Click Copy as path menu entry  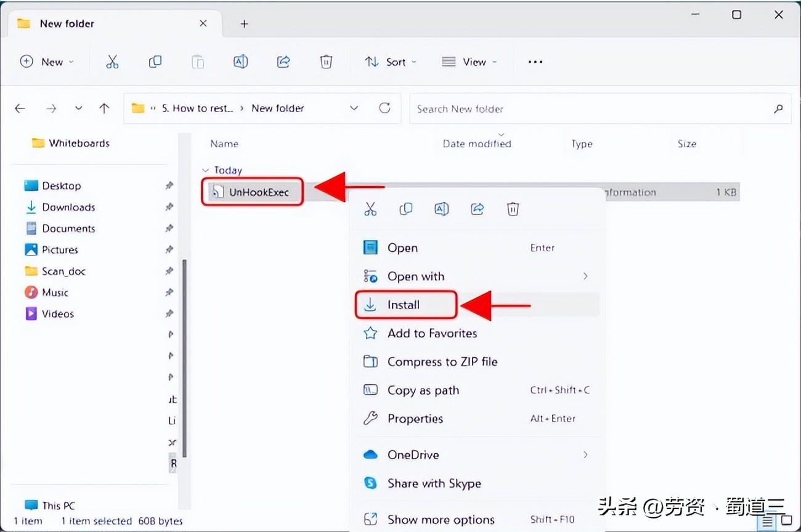tap(423, 390)
